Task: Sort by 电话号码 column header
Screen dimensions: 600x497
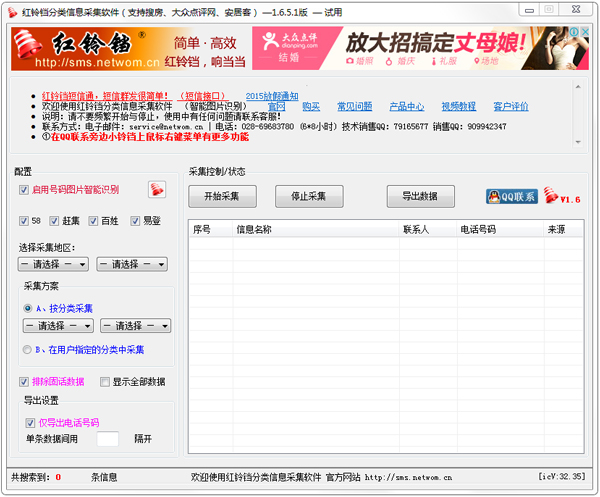Action: pos(501,230)
